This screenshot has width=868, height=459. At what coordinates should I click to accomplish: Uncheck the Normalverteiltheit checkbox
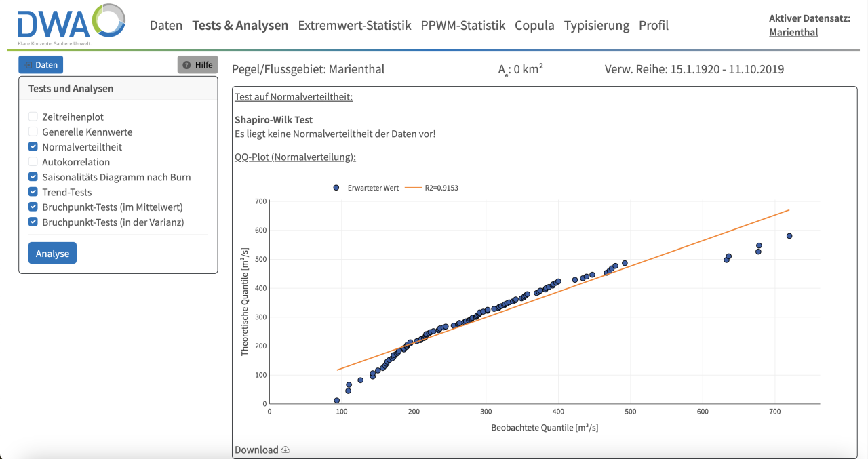(33, 147)
